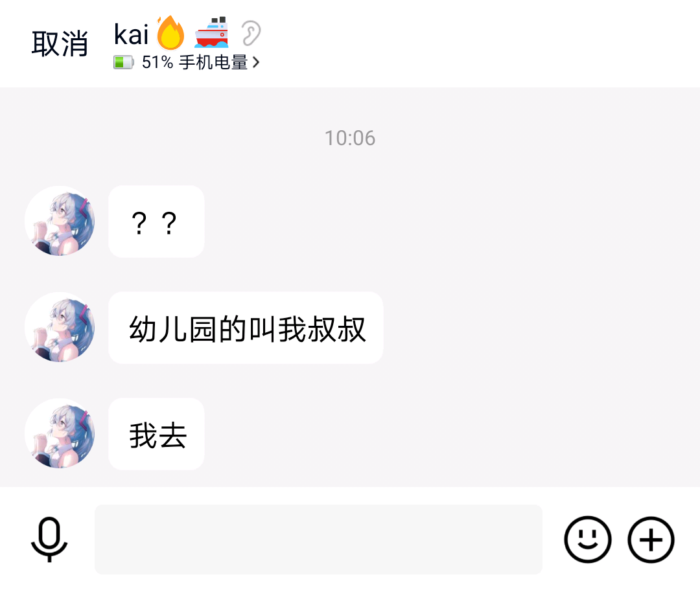Click the contact name kai

click(x=131, y=34)
